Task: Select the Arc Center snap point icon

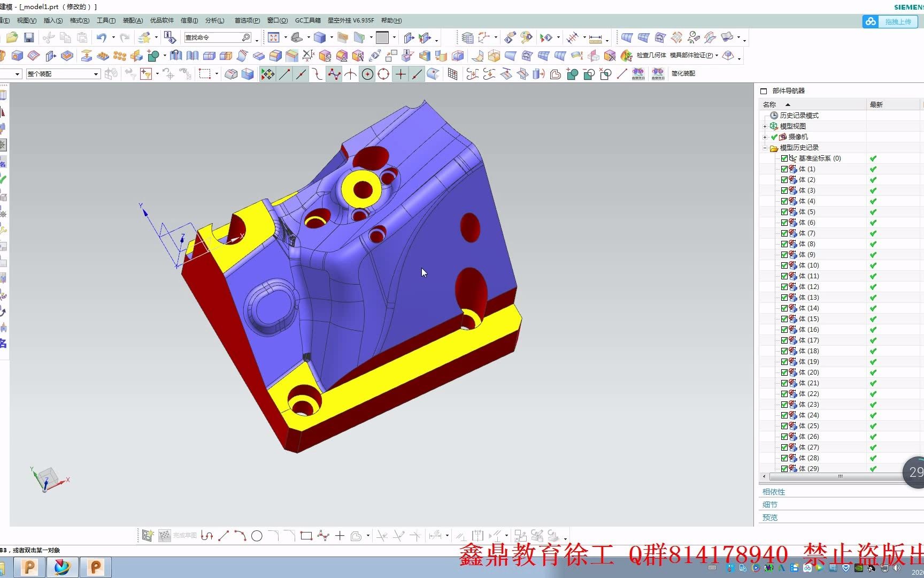Action: point(368,74)
